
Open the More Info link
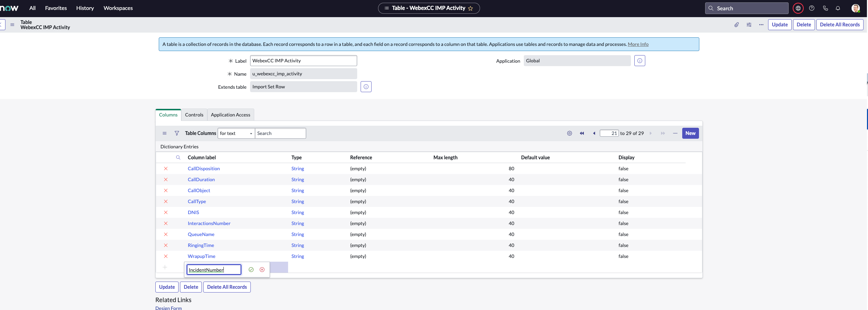(x=638, y=44)
